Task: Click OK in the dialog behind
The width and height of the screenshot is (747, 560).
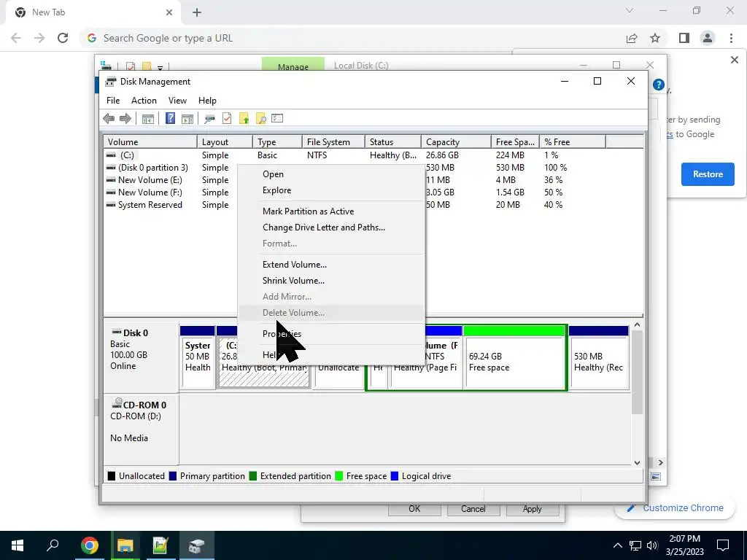Action: pos(414,509)
